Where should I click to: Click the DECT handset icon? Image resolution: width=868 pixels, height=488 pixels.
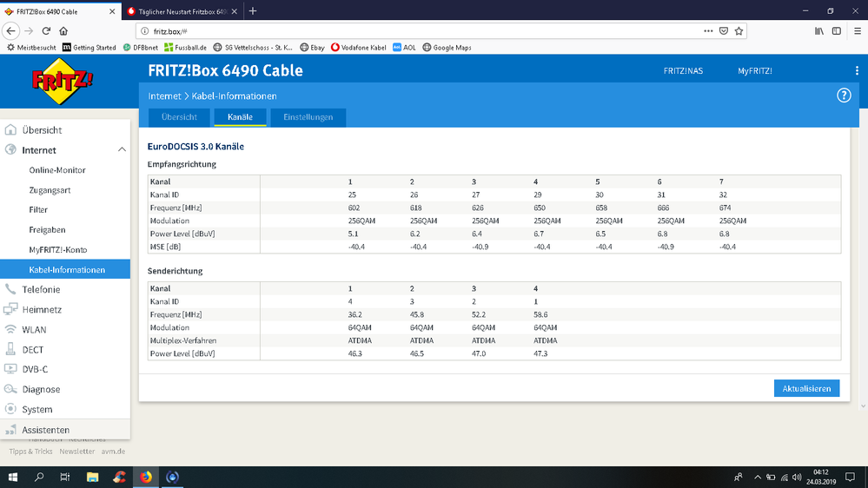tap(10, 349)
